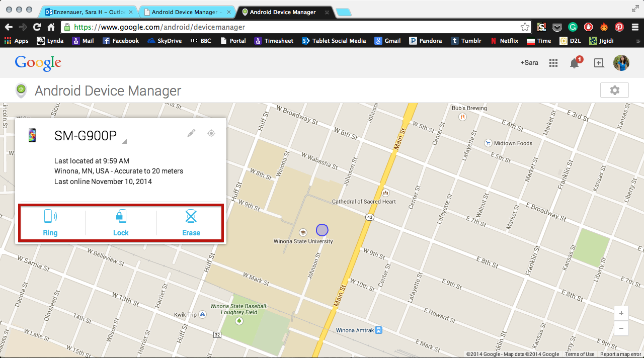
Task: Click the address bar URL field
Action: 292,27
